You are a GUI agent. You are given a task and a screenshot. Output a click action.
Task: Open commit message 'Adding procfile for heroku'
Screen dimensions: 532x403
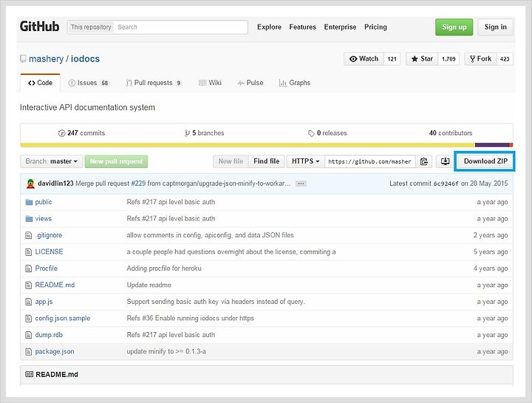point(164,268)
